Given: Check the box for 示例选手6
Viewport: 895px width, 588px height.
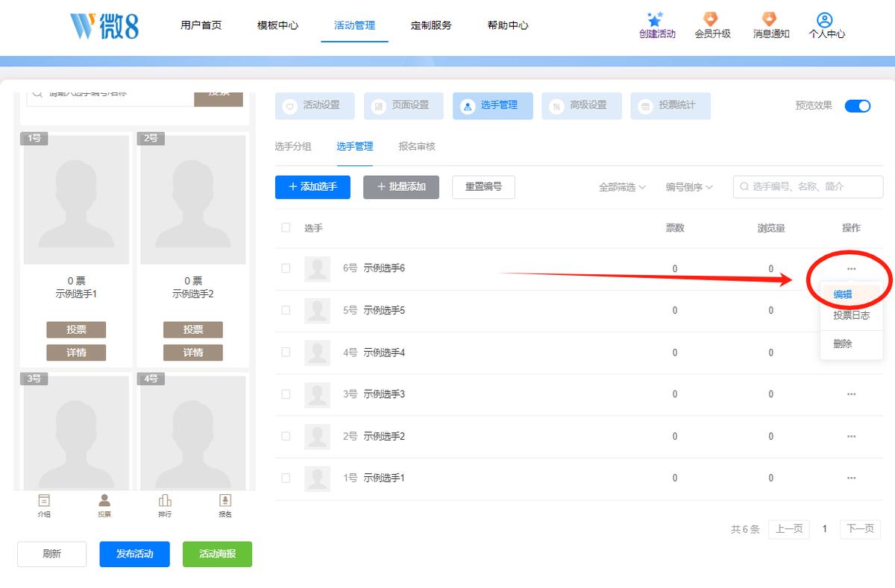Looking at the screenshot, I should tap(286, 268).
